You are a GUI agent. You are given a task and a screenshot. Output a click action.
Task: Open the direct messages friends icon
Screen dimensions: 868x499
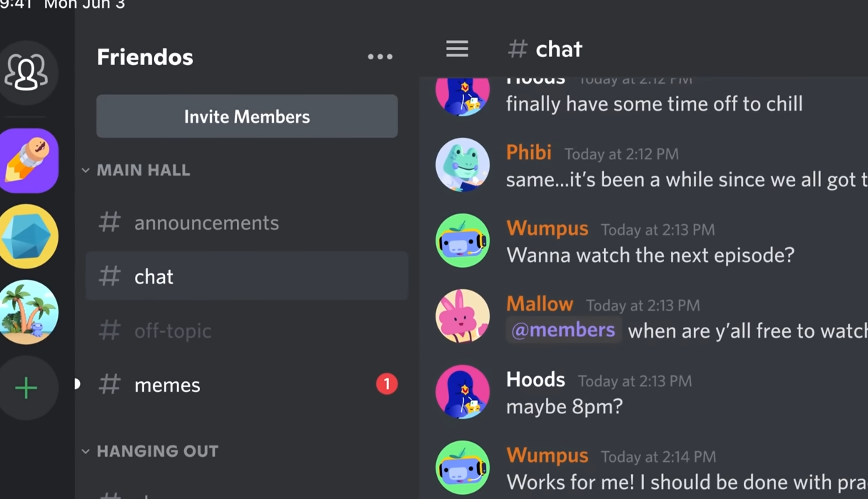(x=27, y=72)
